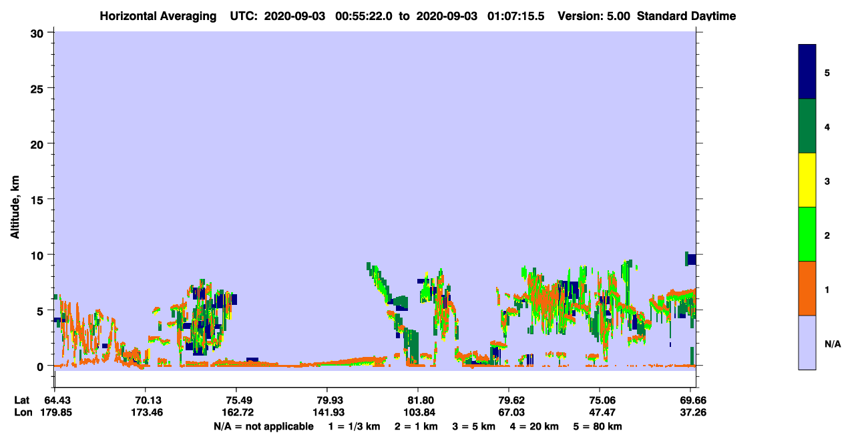Click the lavender N/A color bar segment
868x445 pixels.
tap(807, 342)
